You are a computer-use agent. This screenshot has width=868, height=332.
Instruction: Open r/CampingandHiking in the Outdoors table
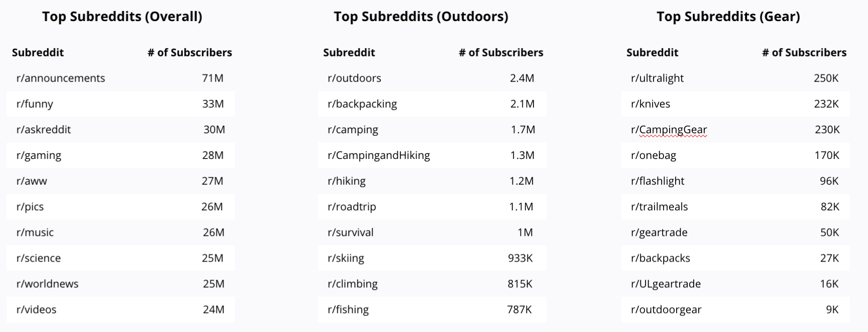tap(378, 155)
